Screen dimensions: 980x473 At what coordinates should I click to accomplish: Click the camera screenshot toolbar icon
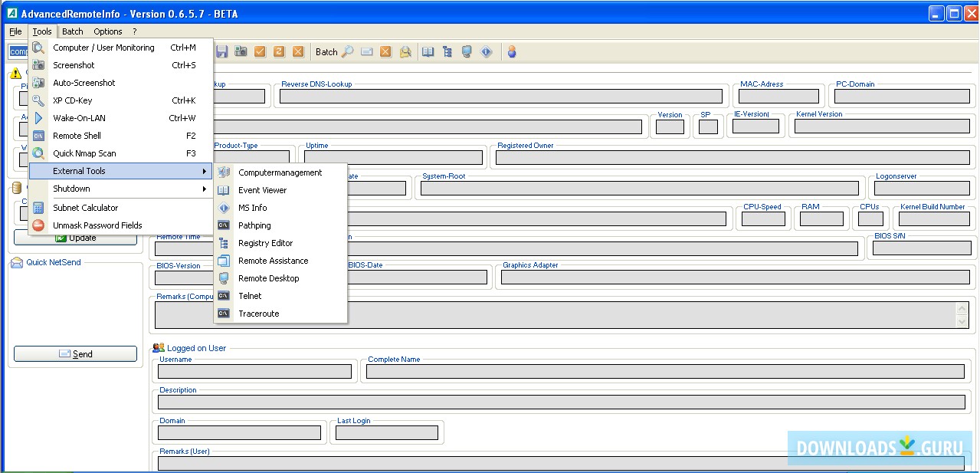click(x=241, y=51)
